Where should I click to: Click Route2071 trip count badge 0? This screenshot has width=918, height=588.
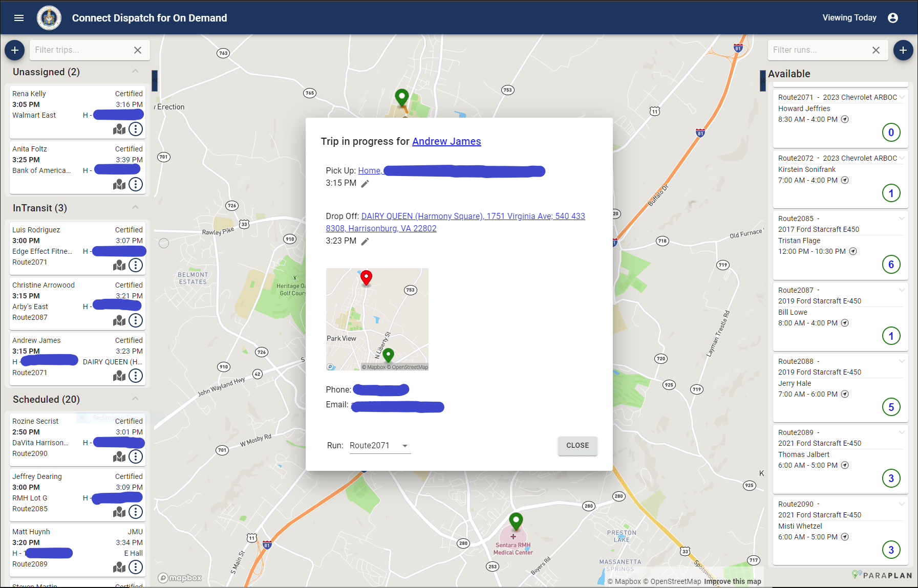pyautogui.click(x=891, y=133)
